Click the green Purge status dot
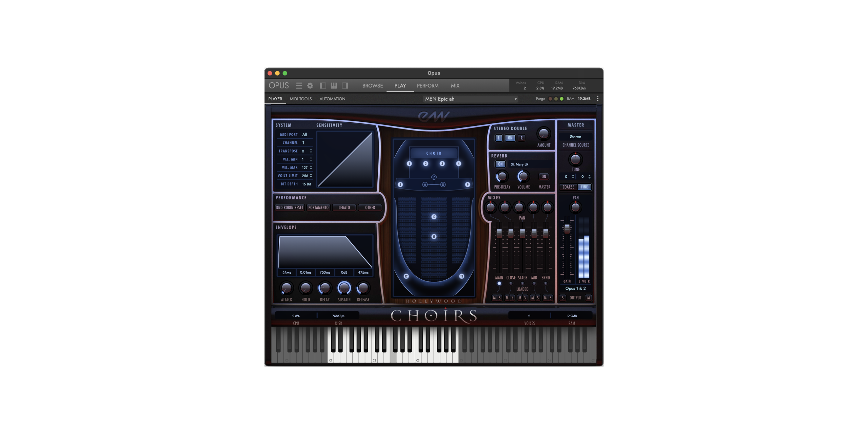Viewport: 868px width, 434px height. point(561,99)
